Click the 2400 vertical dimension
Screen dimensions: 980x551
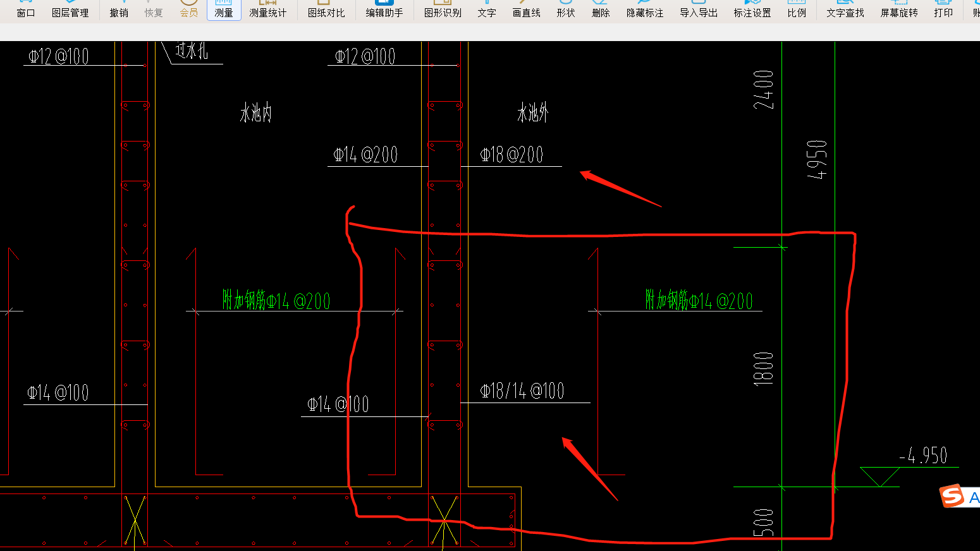(x=764, y=89)
